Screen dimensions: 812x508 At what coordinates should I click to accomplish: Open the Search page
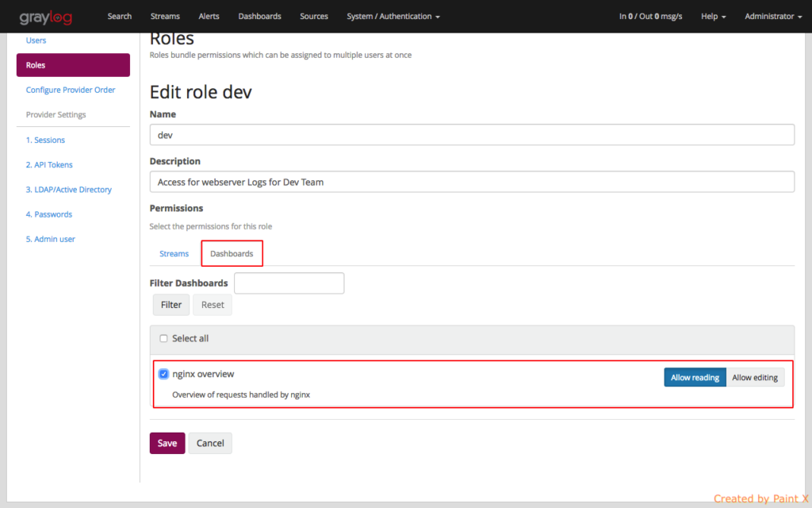coord(119,16)
